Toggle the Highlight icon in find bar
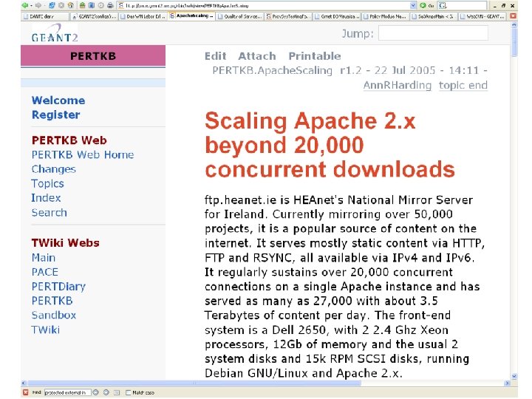The image size is (532, 399). click(117, 392)
